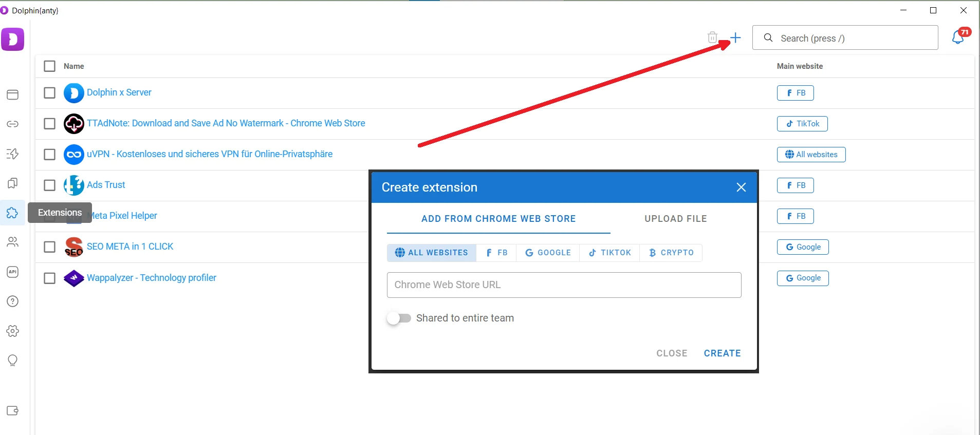Click the lightbulb ideas icon in sidebar
This screenshot has height=435, width=980.
13,361
